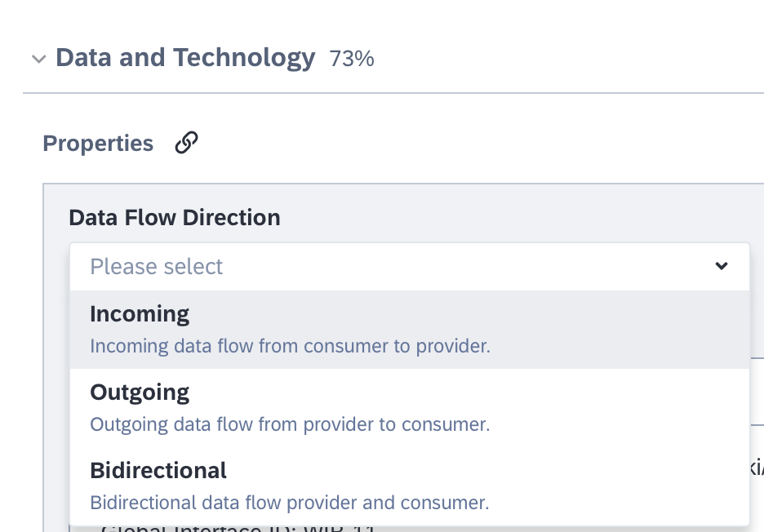Screen dimensions: 764x532
Task: Click 'Bidirectional data flow provider and consumer' description
Action: point(289,503)
